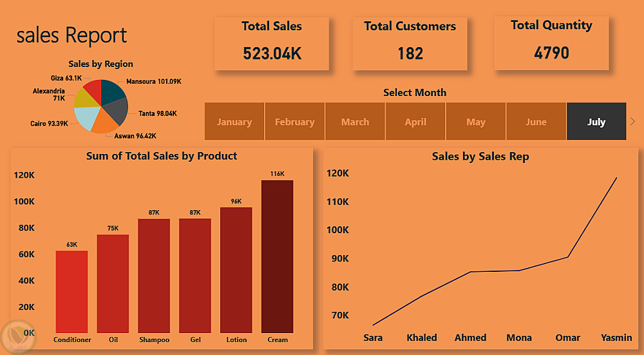This screenshot has width=644, height=355.
Task: Choose March month tile
Action: [x=355, y=122]
